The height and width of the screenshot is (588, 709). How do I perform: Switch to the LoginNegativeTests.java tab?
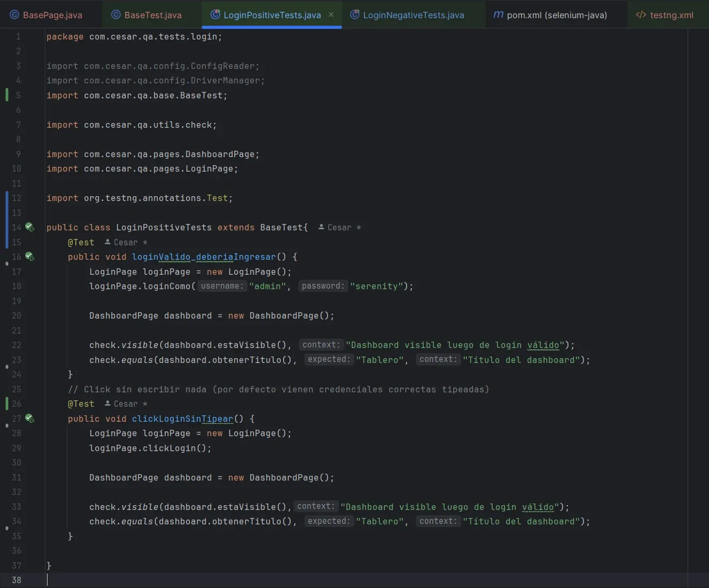(413, 15)
